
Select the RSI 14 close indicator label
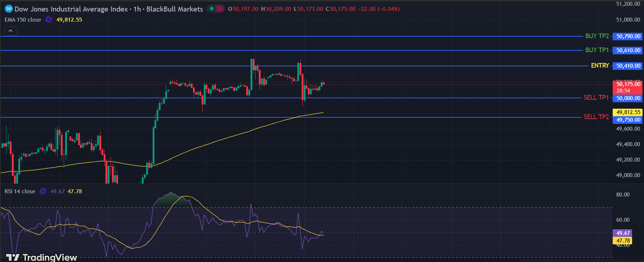pos(20,191)
